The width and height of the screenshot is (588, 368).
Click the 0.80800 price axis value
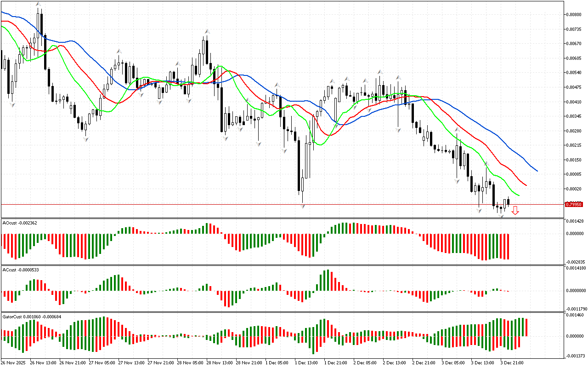click(x=575, y=14)
